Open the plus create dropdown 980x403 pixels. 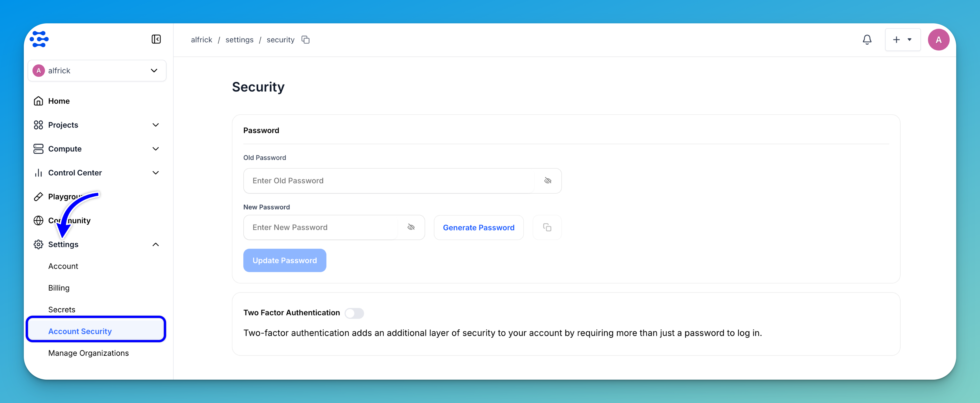(902, 40)
